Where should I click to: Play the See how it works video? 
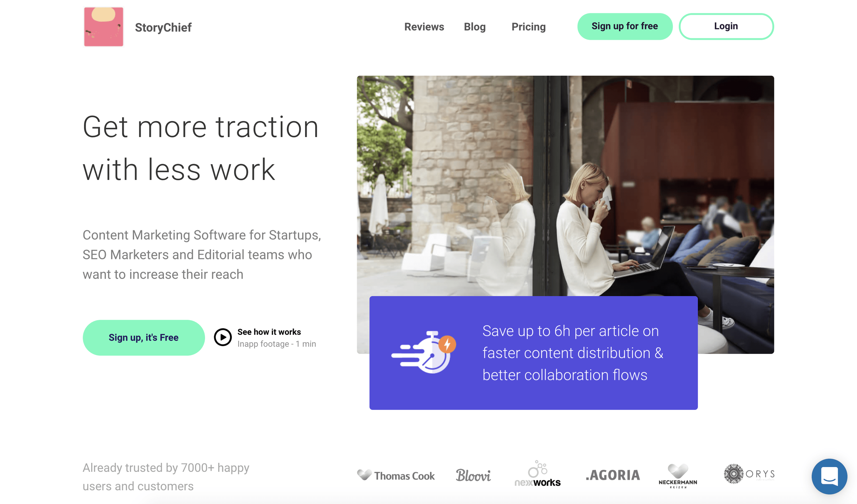pyautogui.click(x=223, y=337)
